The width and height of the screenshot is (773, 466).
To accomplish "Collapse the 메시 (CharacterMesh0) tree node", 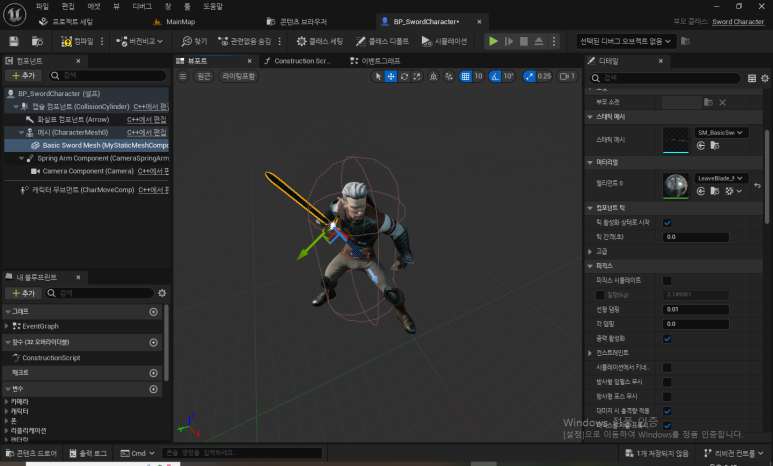I will click(x=21, y=133).
